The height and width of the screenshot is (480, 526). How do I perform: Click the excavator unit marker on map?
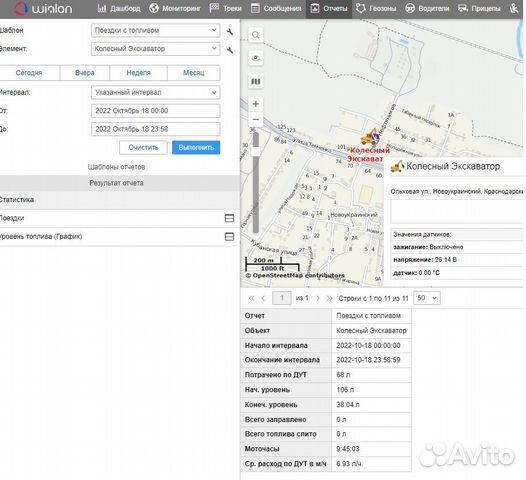pyautogui.click(x=370, y=137)
